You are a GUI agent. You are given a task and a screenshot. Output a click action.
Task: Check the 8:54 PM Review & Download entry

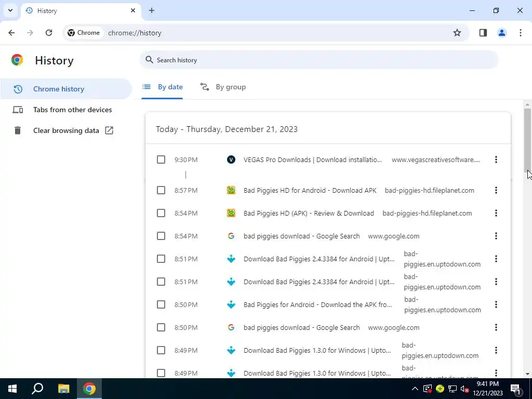coord(161,213)
